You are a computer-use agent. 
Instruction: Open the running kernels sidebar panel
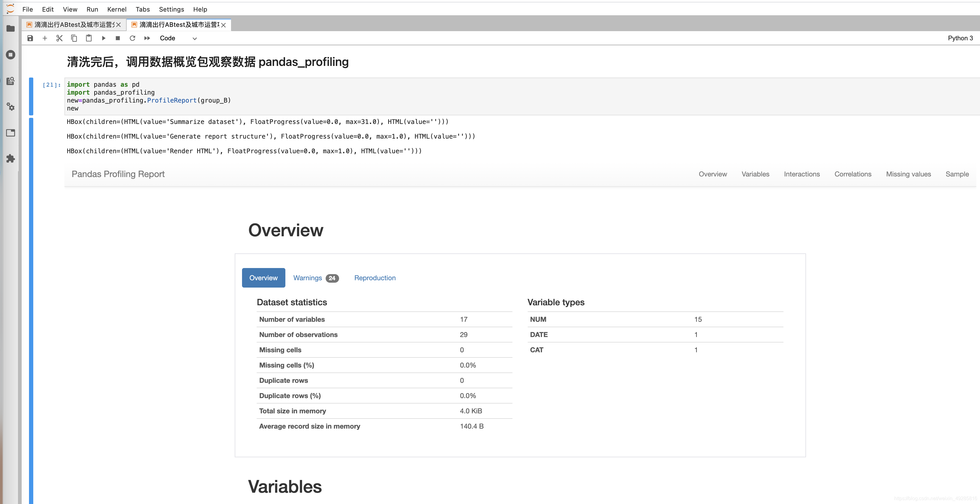pos(11,55)
